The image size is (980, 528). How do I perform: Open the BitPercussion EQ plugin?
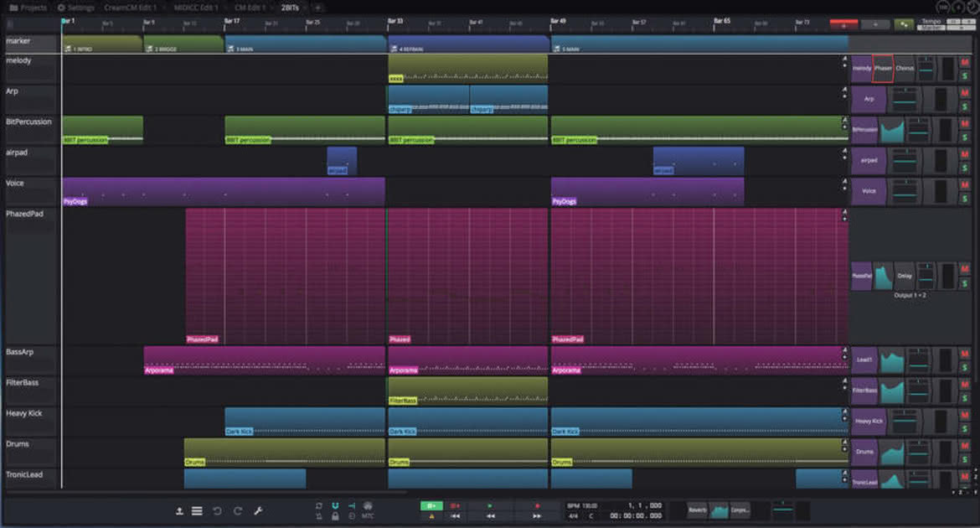(x=893, y=130)
